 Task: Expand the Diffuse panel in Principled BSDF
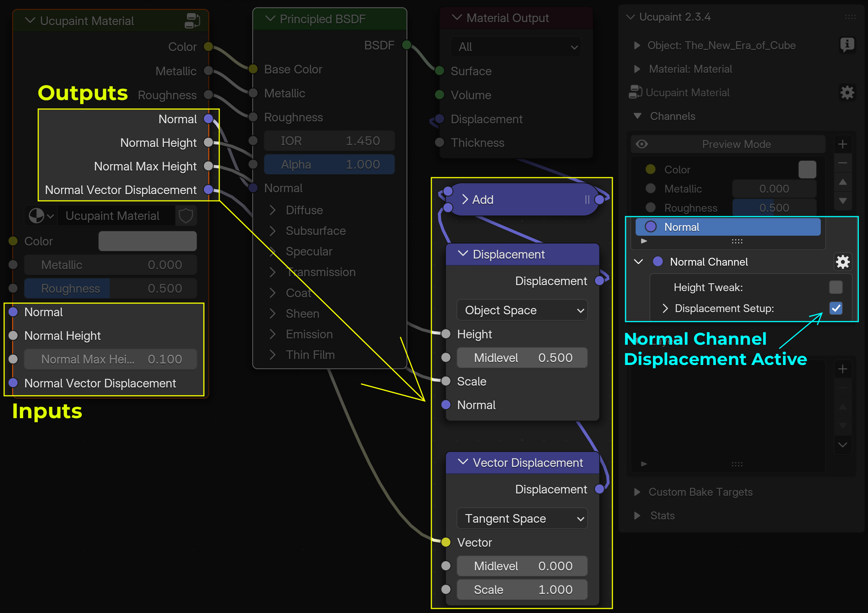272,210
